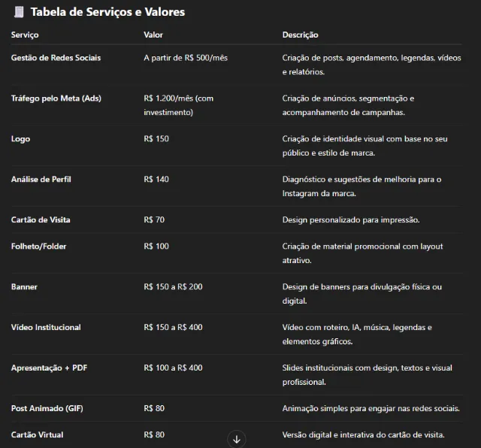Click the 'Serviço' column header
The width and height of the screenshot is (481, 448).
(x=25, y=35)
